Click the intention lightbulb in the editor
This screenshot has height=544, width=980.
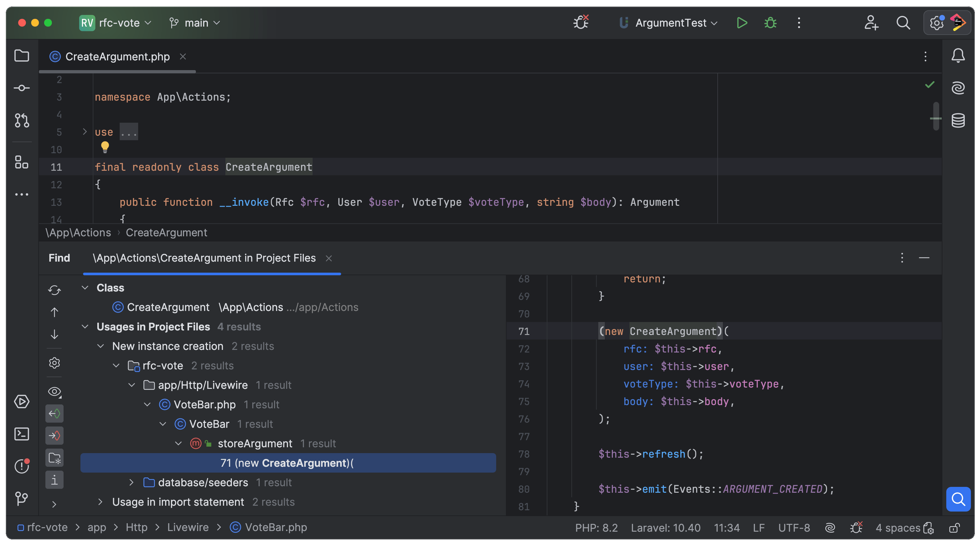(x=105, y=147)
